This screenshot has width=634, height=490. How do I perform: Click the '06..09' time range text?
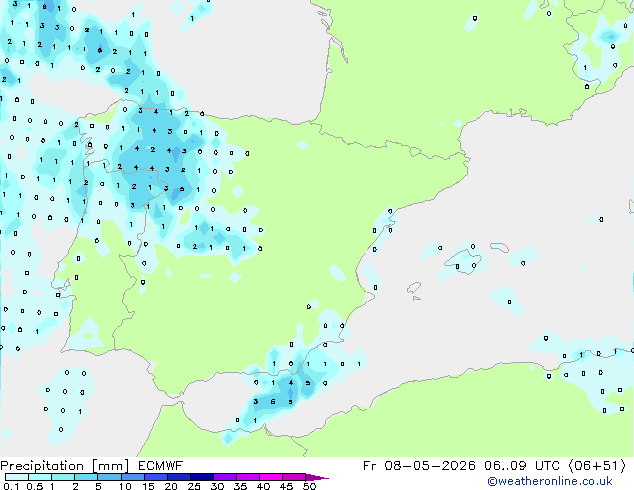505,466
